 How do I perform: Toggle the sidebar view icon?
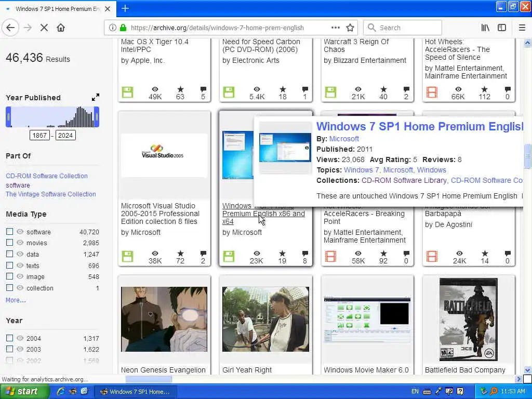502,28
